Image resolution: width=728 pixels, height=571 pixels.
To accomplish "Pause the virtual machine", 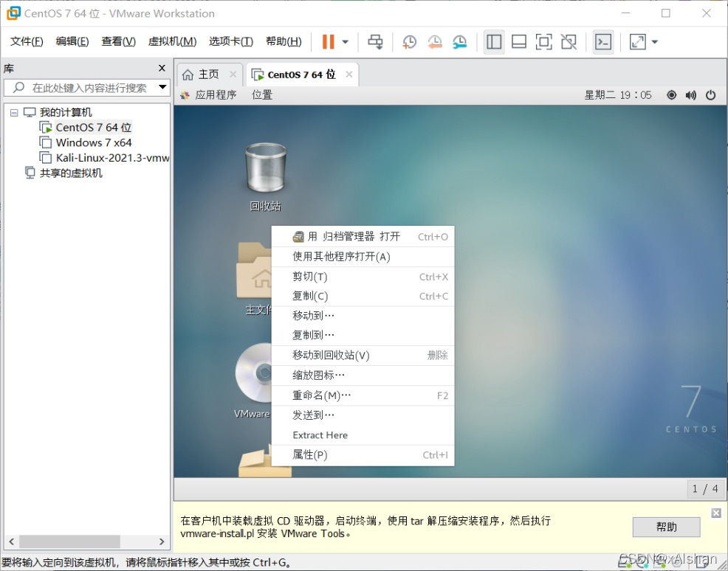I will tap(329, 42).
